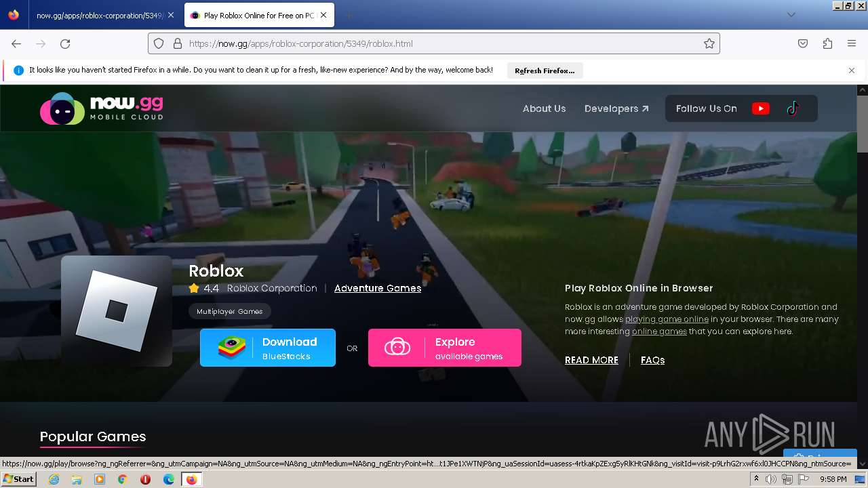Launch Internet Explorer from the taskbar

tap(54, 479)
